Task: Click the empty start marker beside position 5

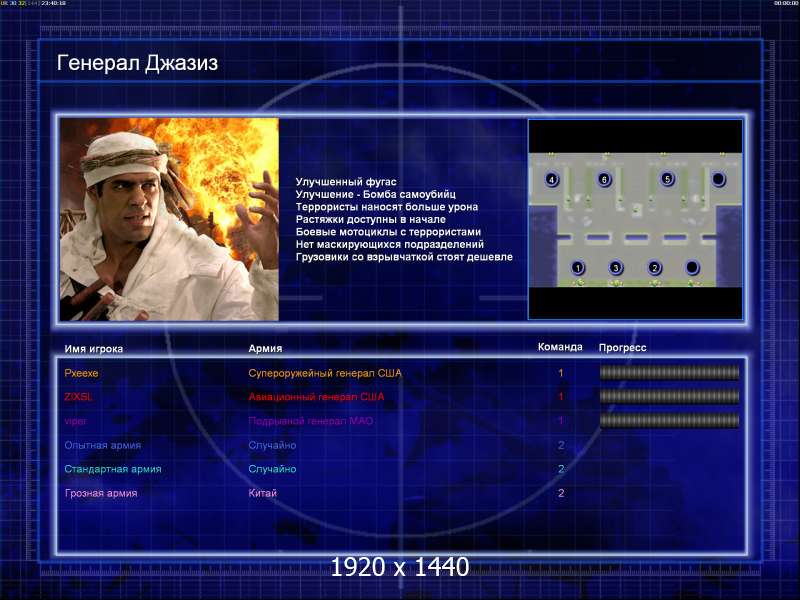Action: pos(718,179)
